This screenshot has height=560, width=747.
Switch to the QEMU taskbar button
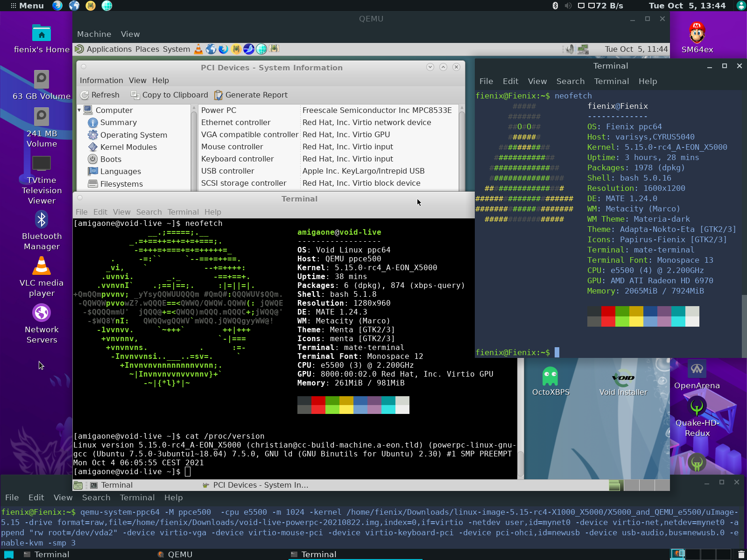click(x=180, y=554)
